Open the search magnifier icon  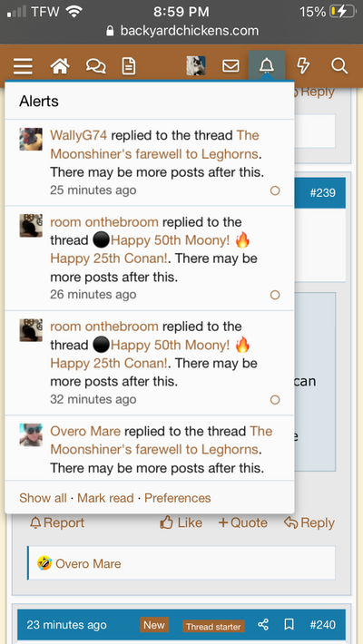pos(339,65)
